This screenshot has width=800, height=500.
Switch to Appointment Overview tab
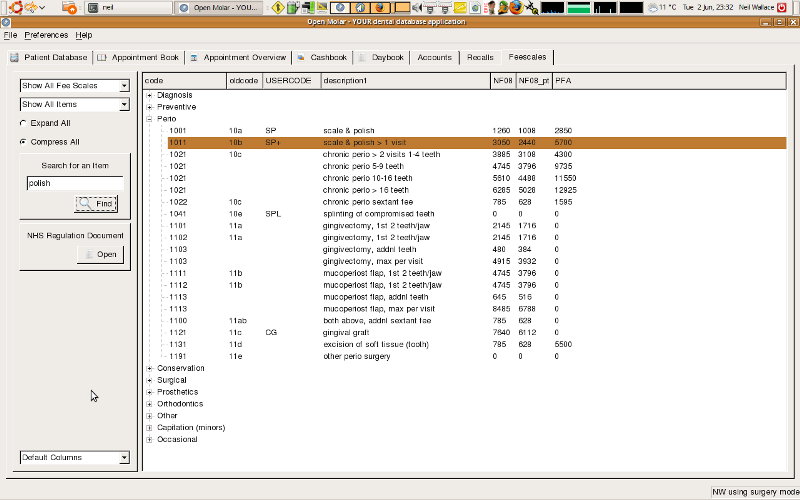click(x=238, y=58)
